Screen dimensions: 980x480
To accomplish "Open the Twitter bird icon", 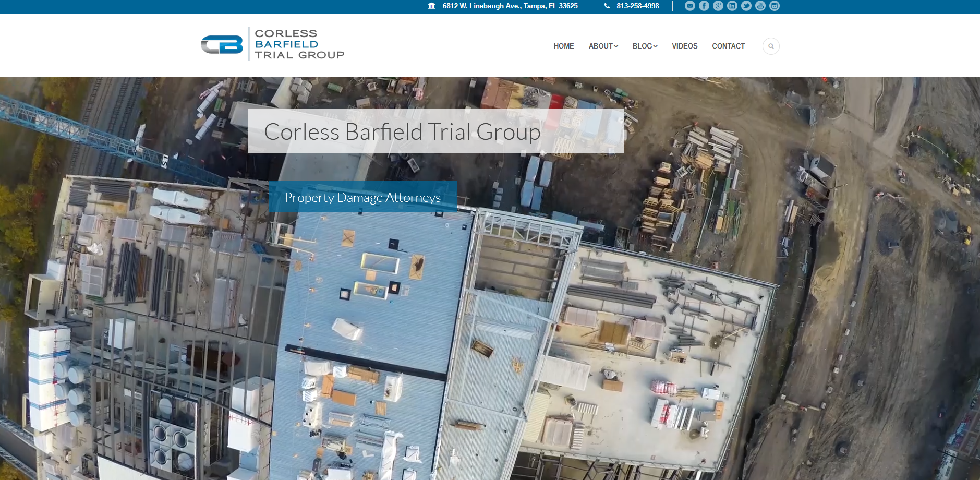I will (746, 6).
